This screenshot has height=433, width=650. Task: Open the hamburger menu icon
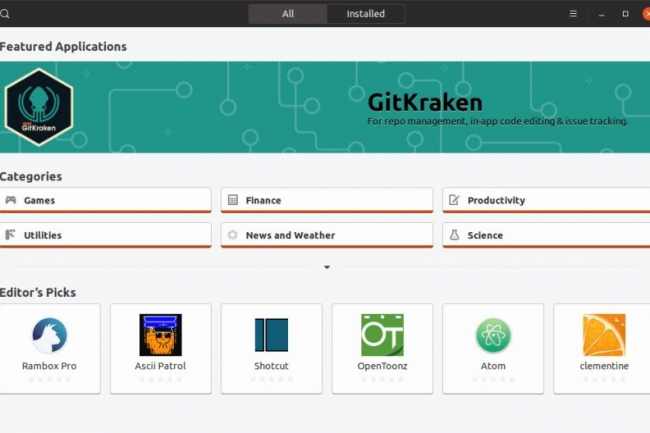573,14
